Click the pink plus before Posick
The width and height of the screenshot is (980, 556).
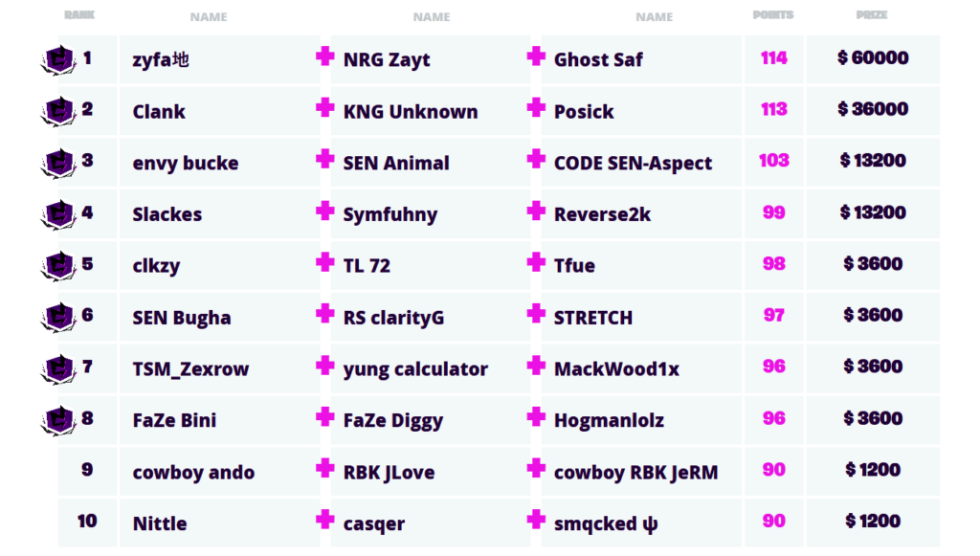536,108
